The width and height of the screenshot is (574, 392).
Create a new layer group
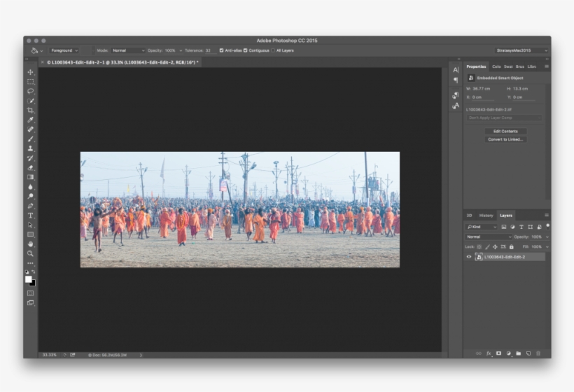[x=519, y=353]
